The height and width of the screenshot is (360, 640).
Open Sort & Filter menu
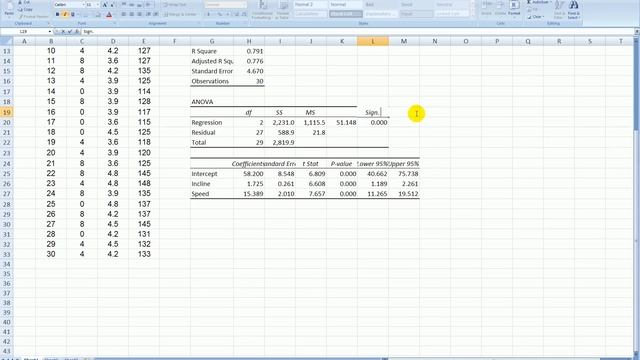tap(559, 10)
